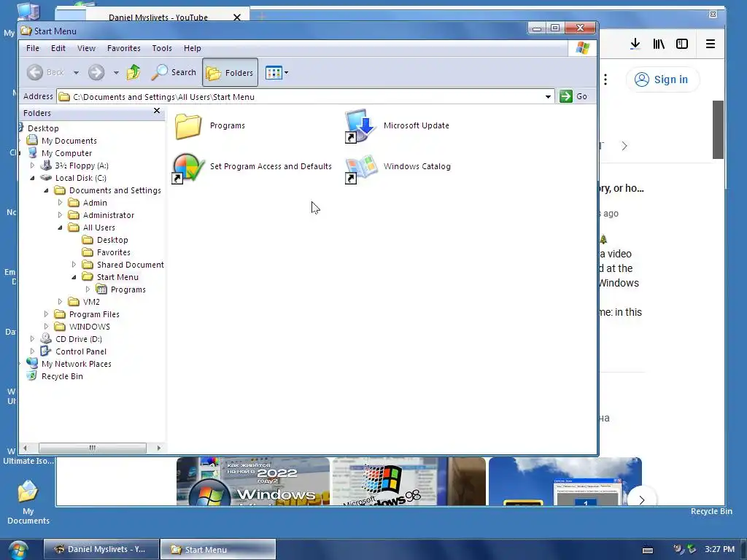Viewport: 747px width, 560px height.
Task: Expand the Programs tree node
Action: 88,289
